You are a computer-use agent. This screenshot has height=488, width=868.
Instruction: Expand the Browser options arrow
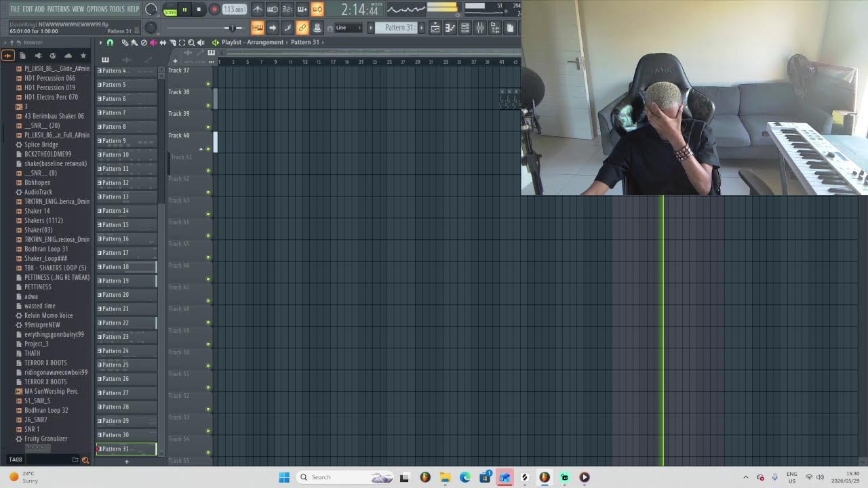(x=5, y=43)
